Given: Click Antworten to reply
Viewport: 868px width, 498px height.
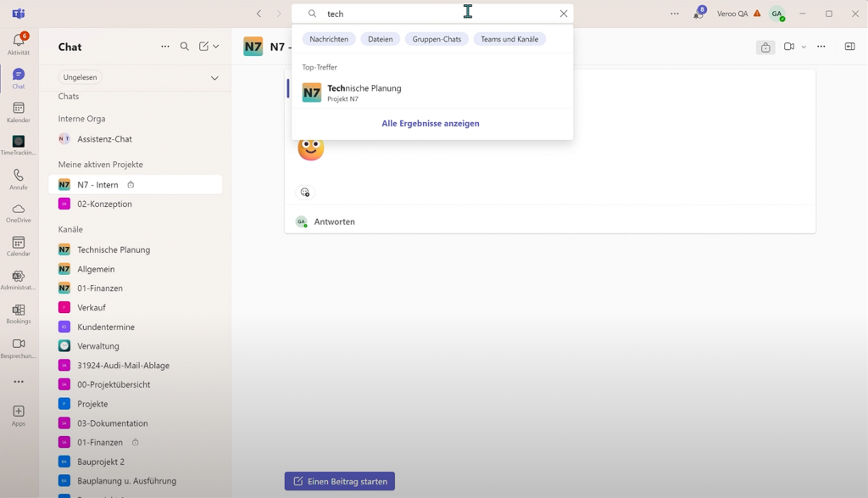Looking at the screenshot, I should [x=334, y=221].
